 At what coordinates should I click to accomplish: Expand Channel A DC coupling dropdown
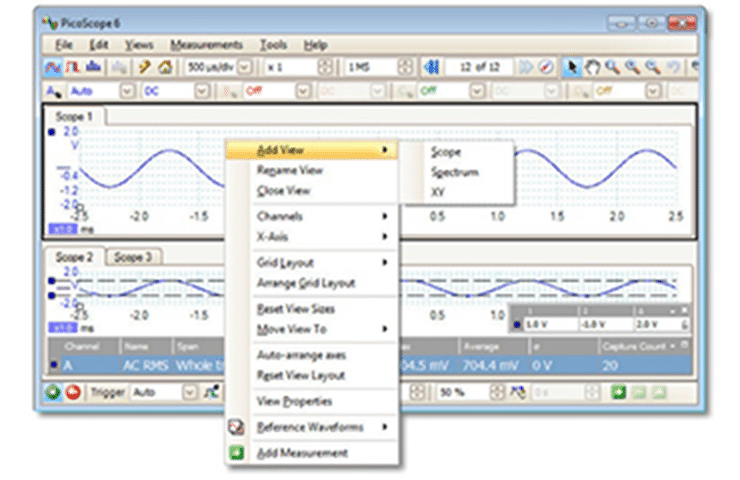[x=202, y=91]
